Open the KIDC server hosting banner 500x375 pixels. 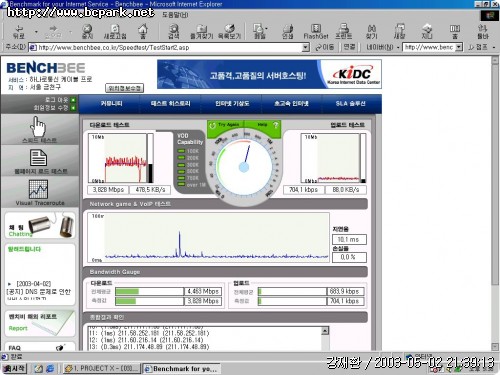click(269, 74)
